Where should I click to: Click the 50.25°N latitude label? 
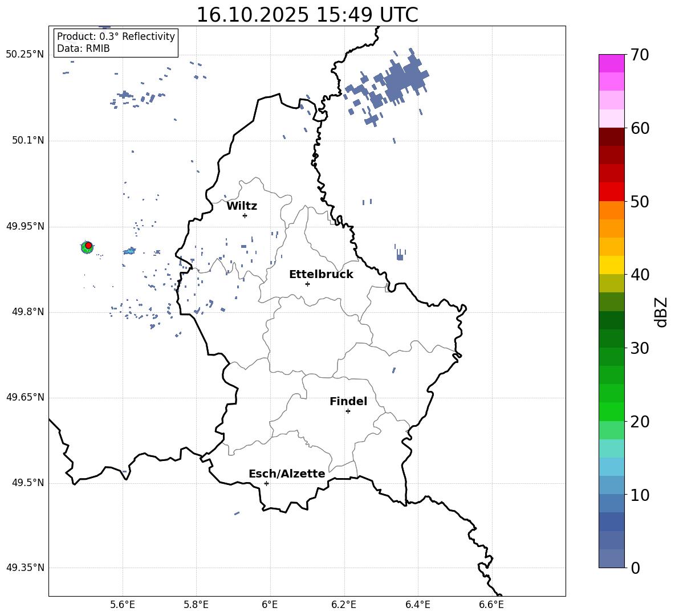(25, 55)
